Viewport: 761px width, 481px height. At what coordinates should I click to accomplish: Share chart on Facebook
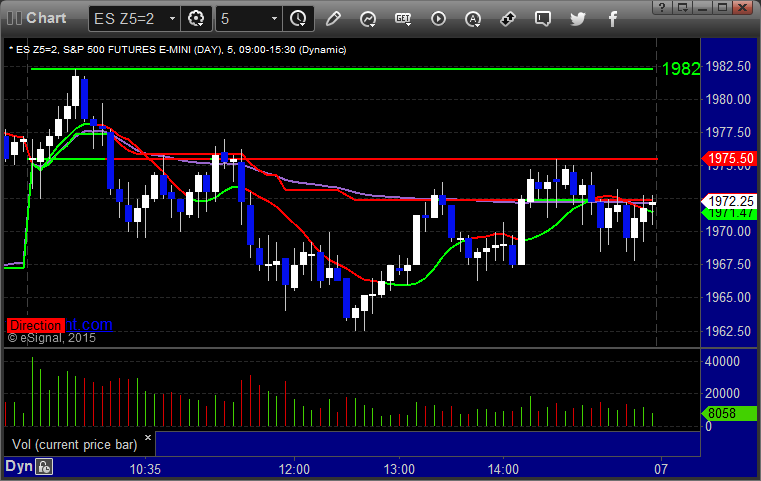tap(612, 19)
